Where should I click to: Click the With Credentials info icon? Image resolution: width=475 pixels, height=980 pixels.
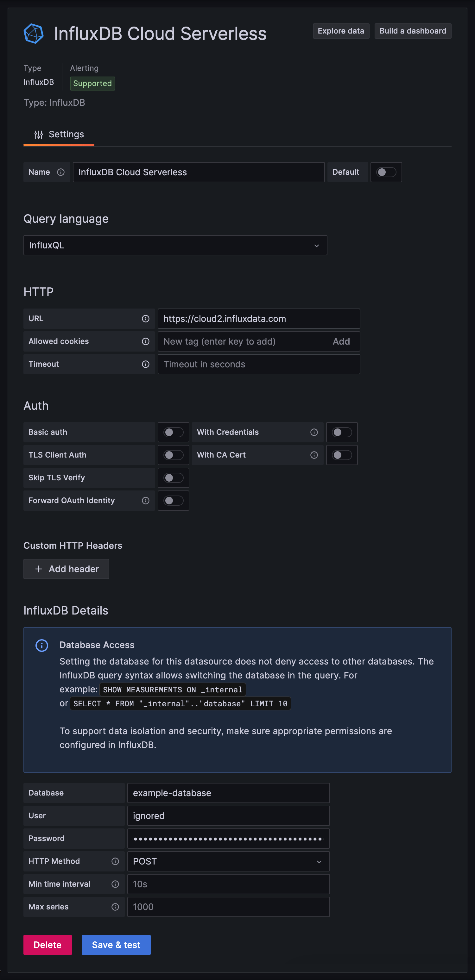click(x=314, y=432)
